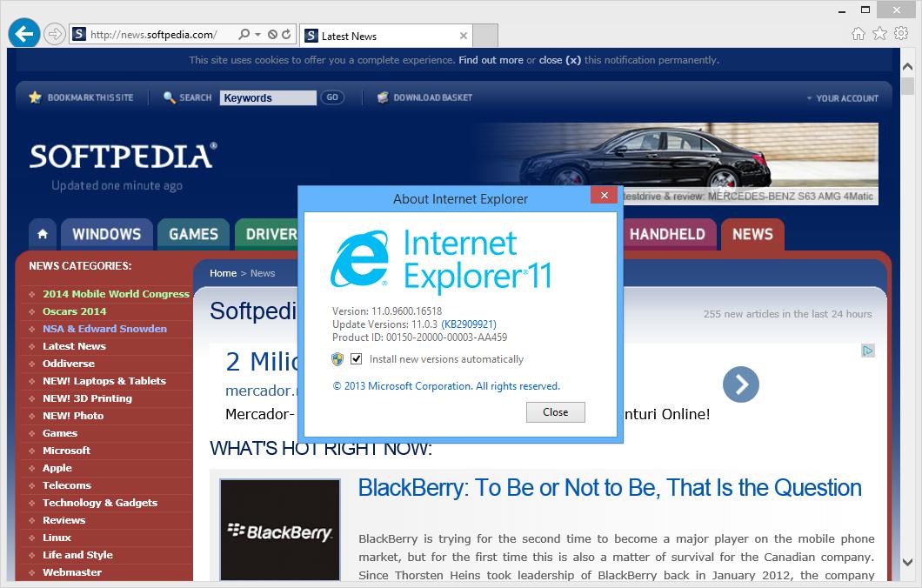
Task: Open Linux news category
Action: click(x=57, y=538)
